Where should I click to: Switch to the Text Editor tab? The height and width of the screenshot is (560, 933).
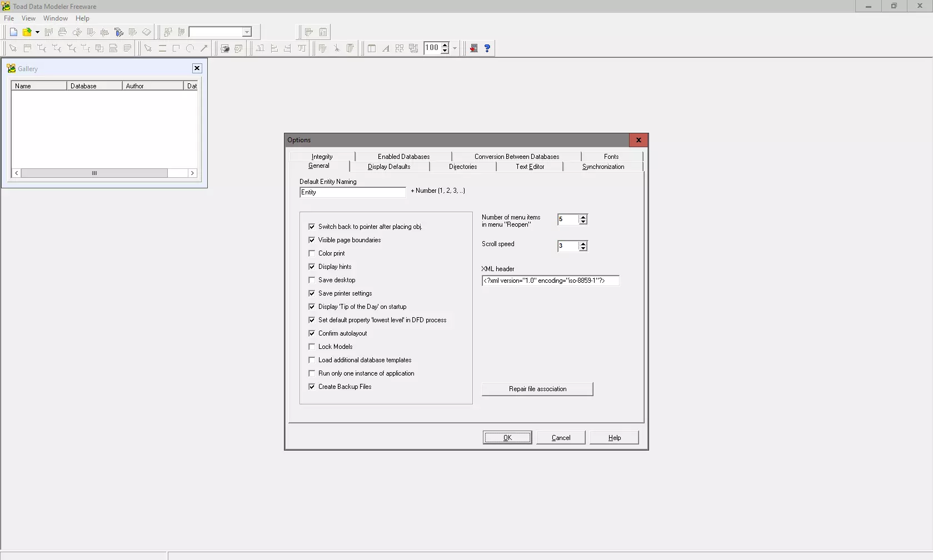click(530, 167)
